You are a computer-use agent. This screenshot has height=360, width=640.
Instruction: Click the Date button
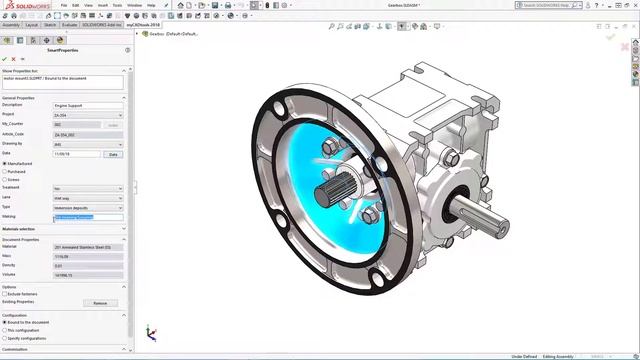pos(113,155)
